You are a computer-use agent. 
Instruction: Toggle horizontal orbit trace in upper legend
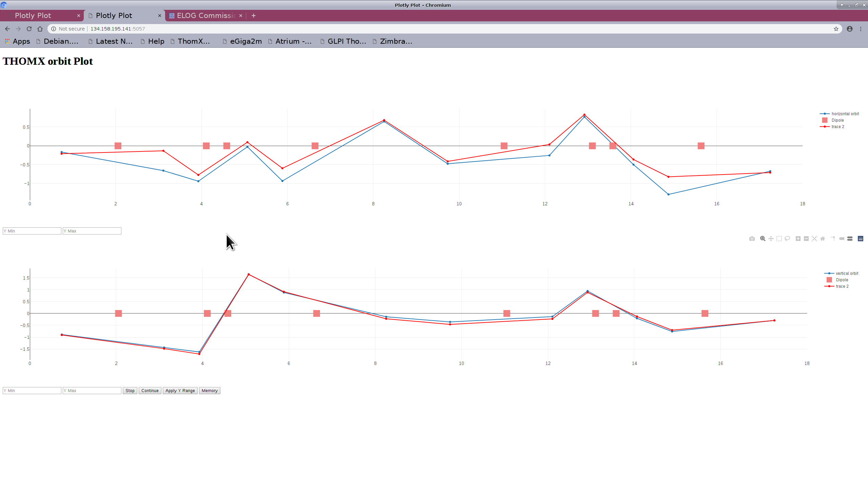[845, 114]
